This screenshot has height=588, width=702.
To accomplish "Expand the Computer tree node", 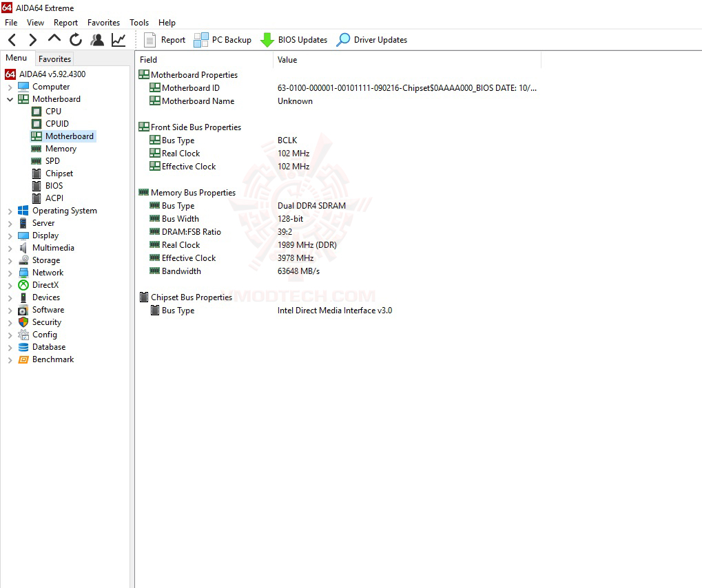I will pos(10,87).
